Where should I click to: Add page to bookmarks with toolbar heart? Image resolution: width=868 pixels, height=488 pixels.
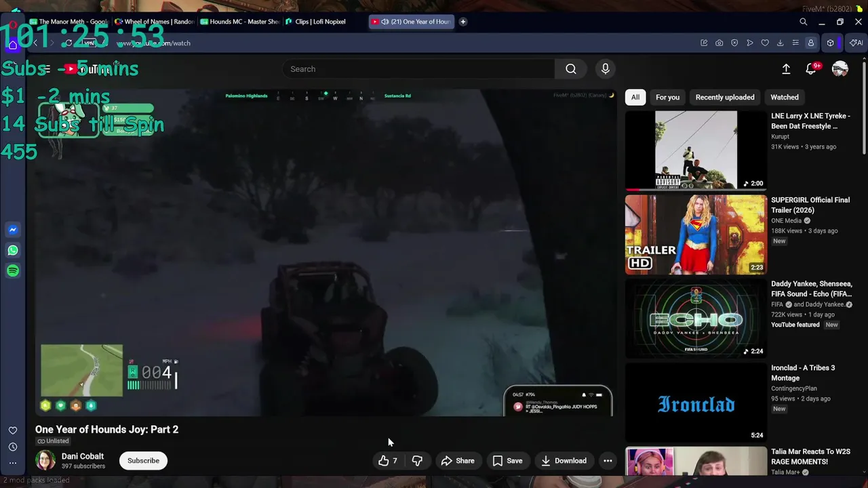pyautogui.click(x=765, y=43)
